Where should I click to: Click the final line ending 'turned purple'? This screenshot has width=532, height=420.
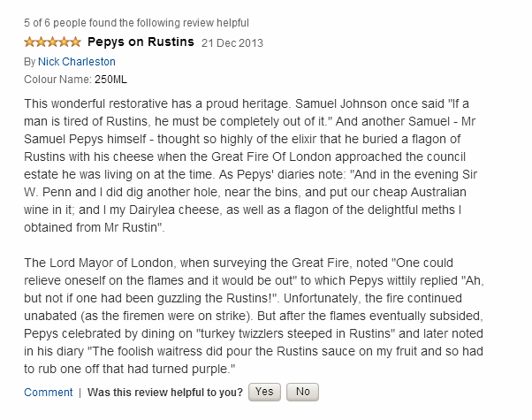(129, 369)
